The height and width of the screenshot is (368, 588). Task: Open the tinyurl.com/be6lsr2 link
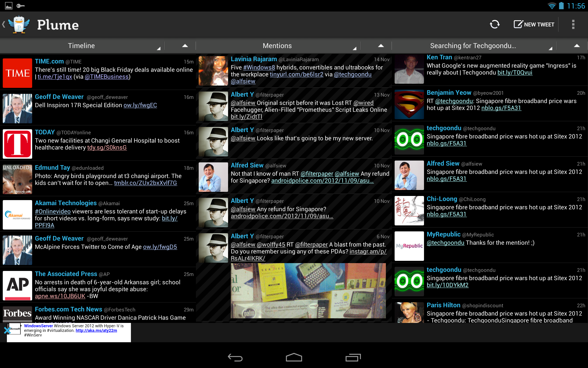297,74
